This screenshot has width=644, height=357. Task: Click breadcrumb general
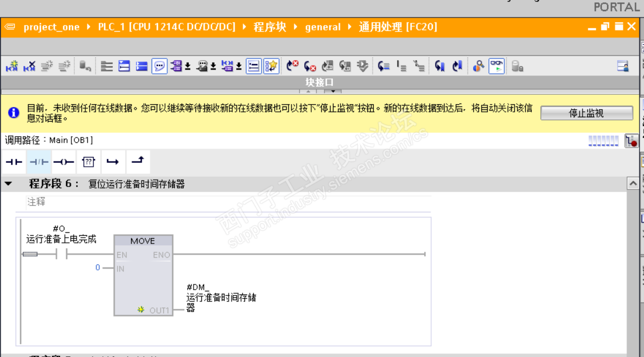tap(323, 27)
